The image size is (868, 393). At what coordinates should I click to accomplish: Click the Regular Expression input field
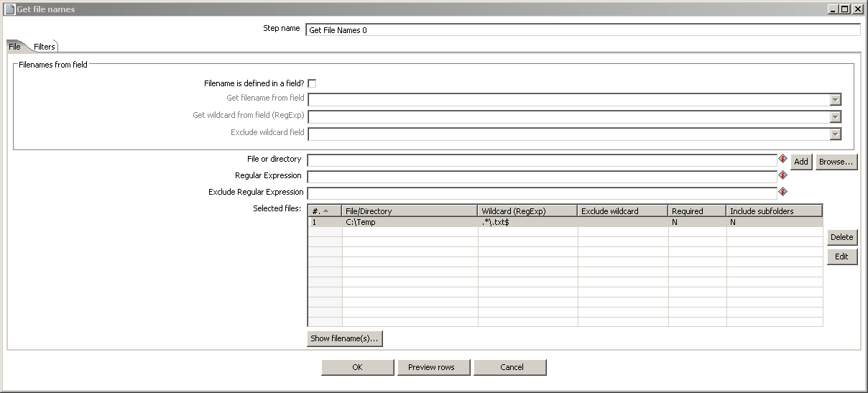[542, 176]
